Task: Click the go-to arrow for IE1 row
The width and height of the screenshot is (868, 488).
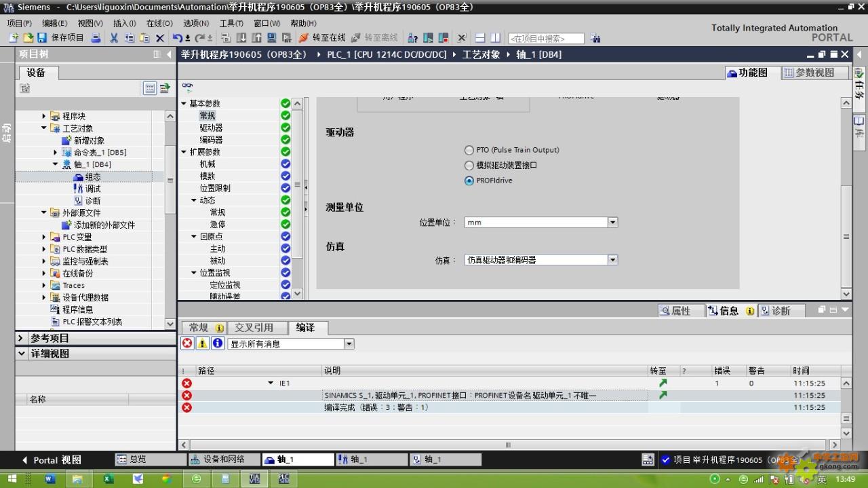Action: point(663,383)
